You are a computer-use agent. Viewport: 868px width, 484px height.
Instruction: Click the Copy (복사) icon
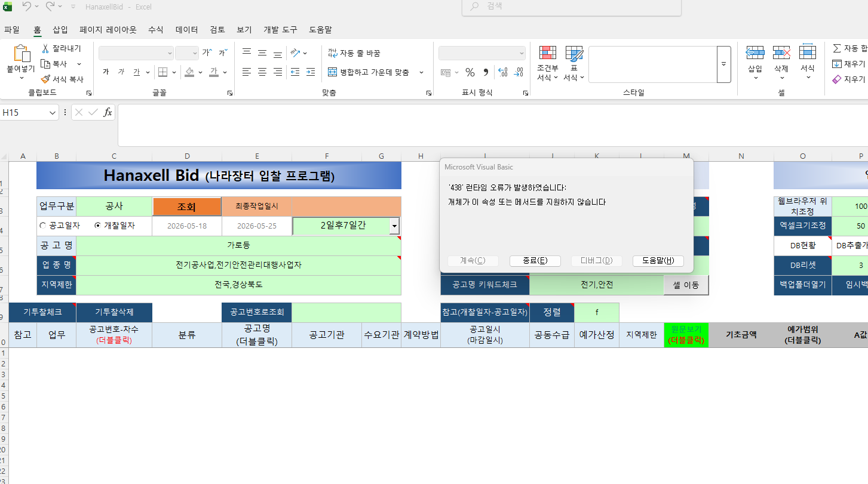click(45, 64)
